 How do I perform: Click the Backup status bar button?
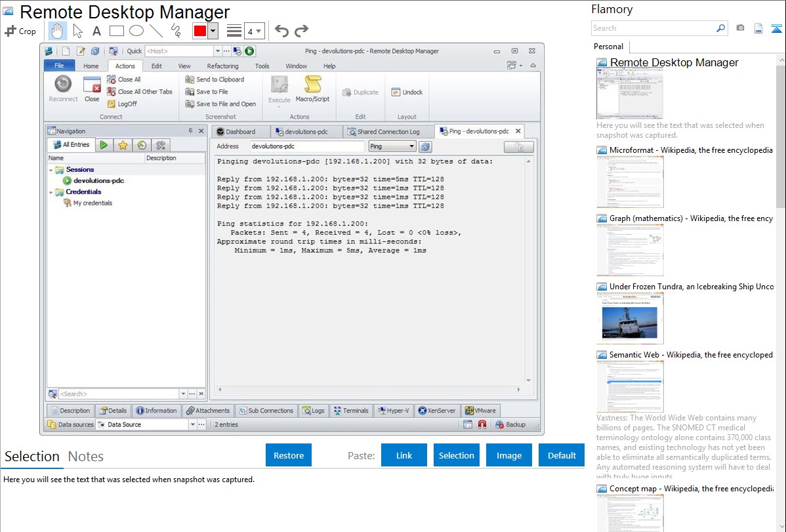coord(510,424)
